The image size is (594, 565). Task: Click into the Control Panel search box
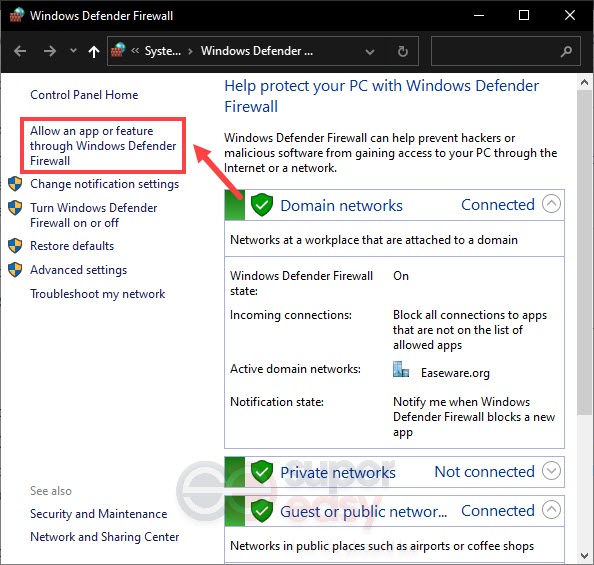(506, 51)
